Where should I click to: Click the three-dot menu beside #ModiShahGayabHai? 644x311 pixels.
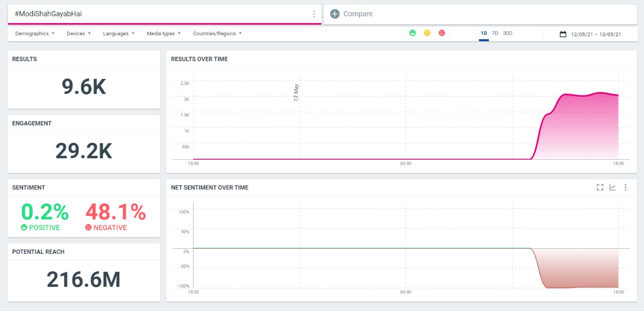314,14
